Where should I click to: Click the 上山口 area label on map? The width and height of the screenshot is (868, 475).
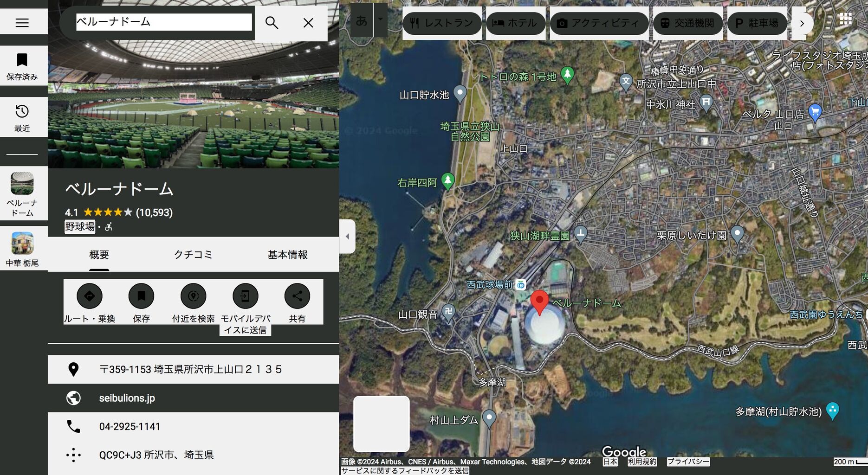513,149
